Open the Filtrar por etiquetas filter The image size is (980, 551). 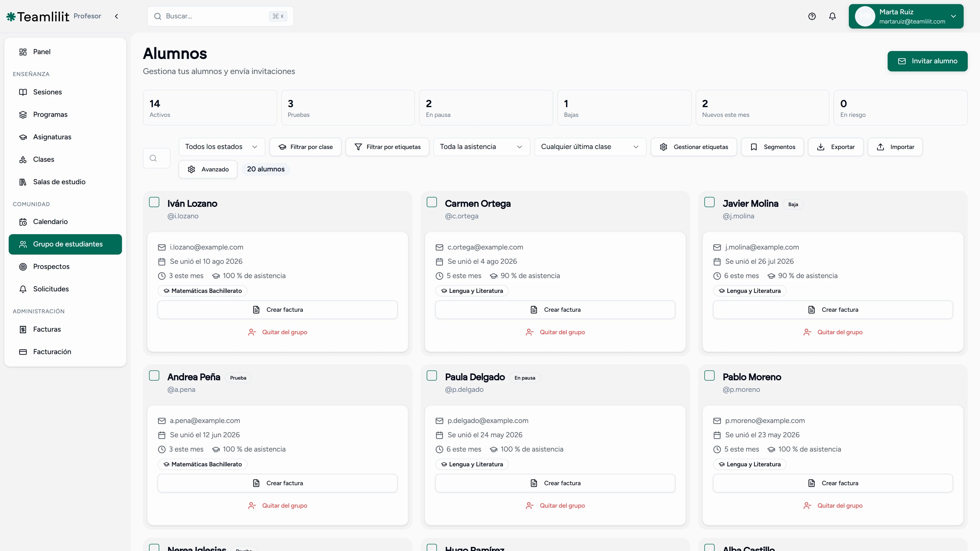click(387, 147)
